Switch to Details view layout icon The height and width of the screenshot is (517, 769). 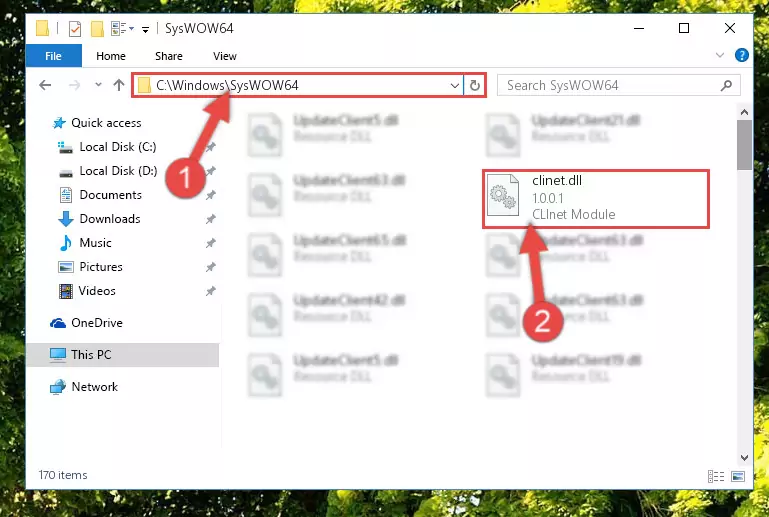[716, 476]
